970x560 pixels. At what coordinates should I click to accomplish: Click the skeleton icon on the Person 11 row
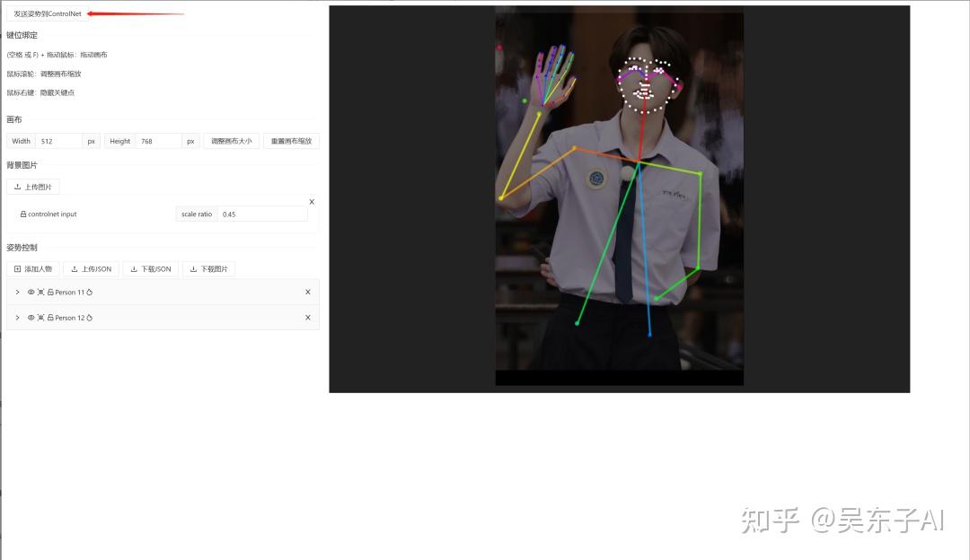click(x=40, y=292)
